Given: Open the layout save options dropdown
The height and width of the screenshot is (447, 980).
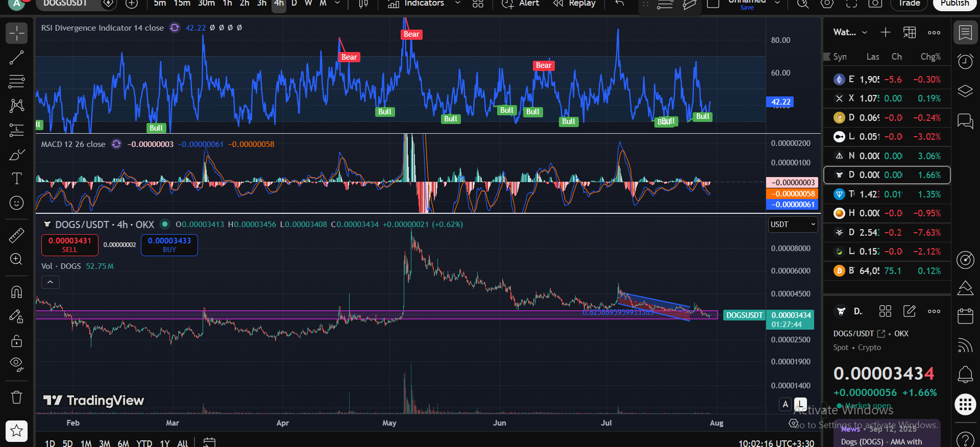Looking at the screenshot, I should point(777,3).
